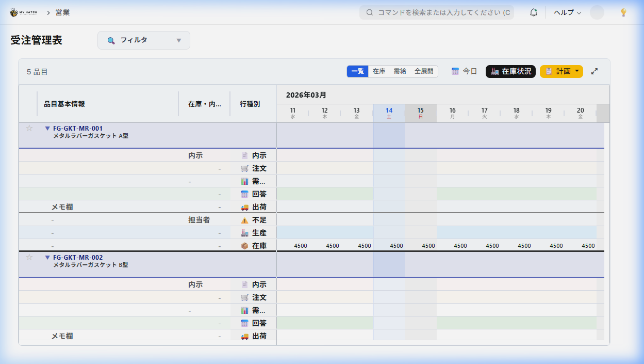Select the 出荷 truck icon
Viewport: 644px width, 364px height.
(x=246, y=207)
